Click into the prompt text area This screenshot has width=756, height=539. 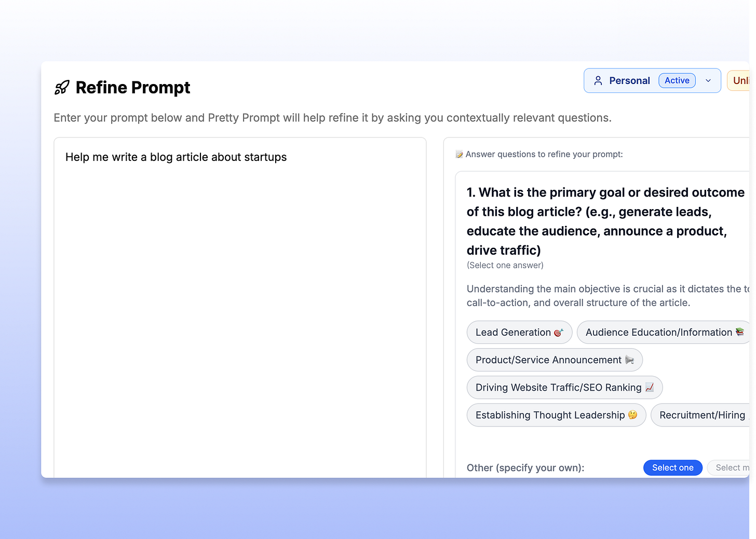pyautogui.click(x=240, y=307)
